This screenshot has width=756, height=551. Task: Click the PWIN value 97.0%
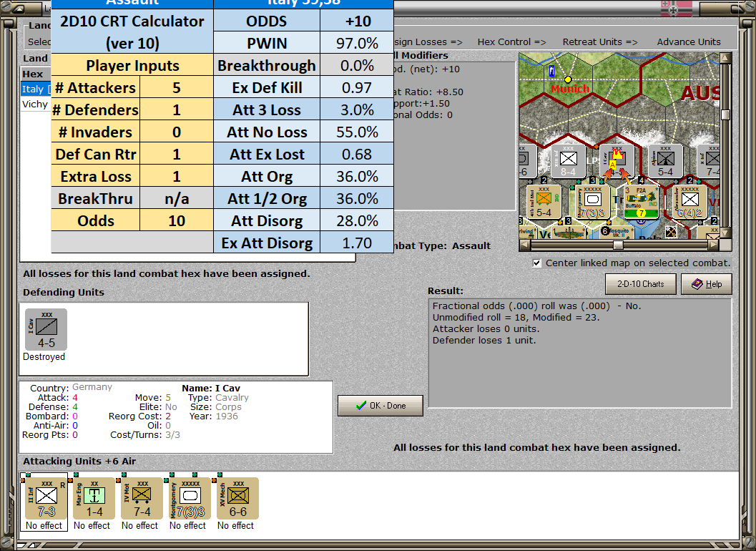pyautogui.click(x=357, y=44)
